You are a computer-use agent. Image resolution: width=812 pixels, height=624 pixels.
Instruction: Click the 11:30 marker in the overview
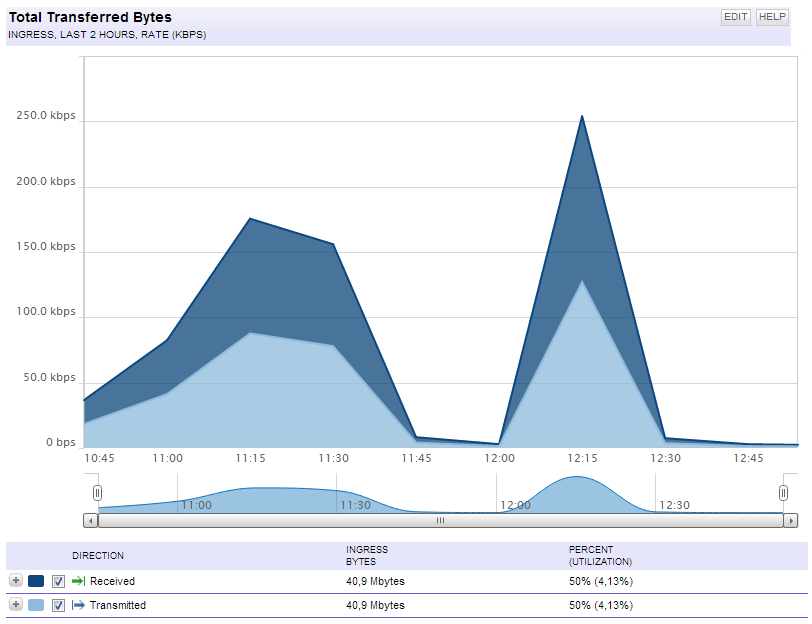coord(355,505)
